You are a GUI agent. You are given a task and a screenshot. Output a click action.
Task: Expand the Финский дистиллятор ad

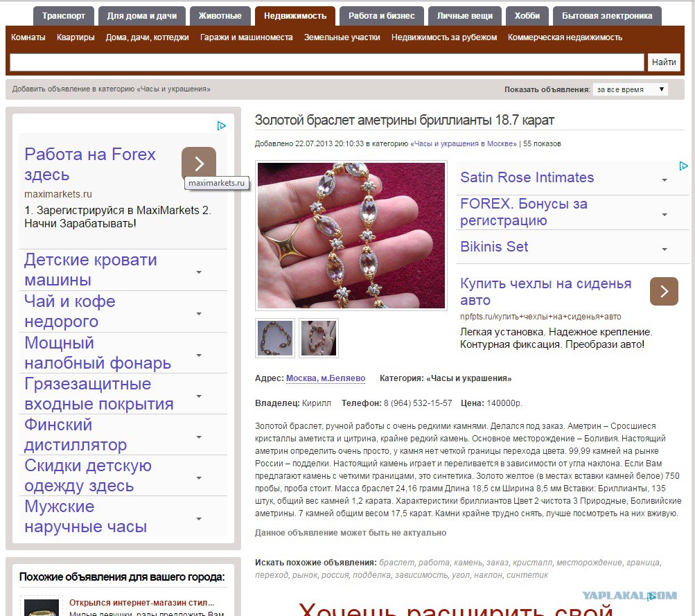(199, 437)
